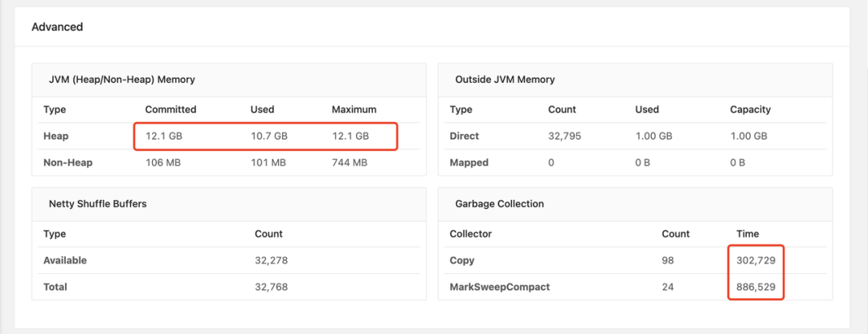Click the Outside JVM Memory panel title
The image size is (868, 334).
pyautogui.click(x=505, y=79)
